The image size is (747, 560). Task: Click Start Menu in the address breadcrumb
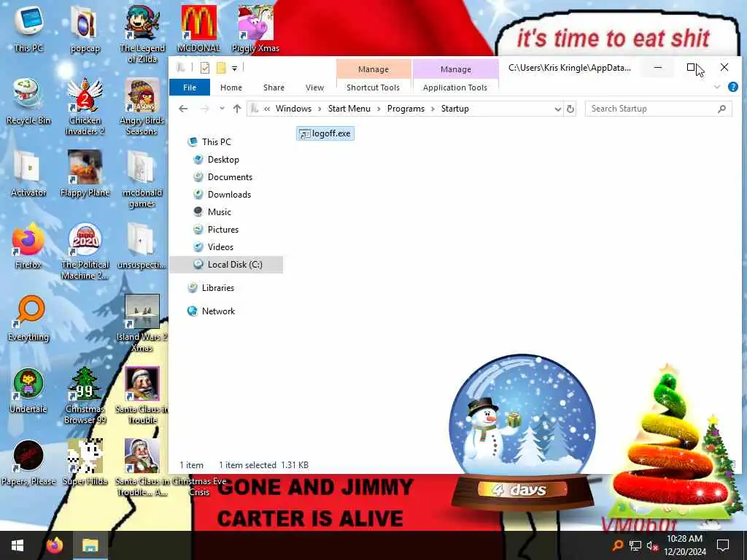(x=349, y=109)
